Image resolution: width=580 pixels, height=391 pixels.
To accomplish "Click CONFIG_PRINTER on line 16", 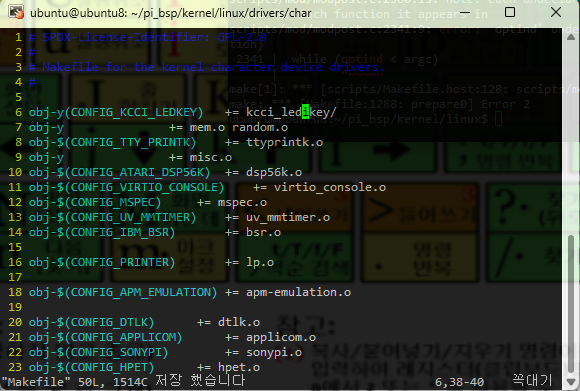I will click(x=119, y=262).
